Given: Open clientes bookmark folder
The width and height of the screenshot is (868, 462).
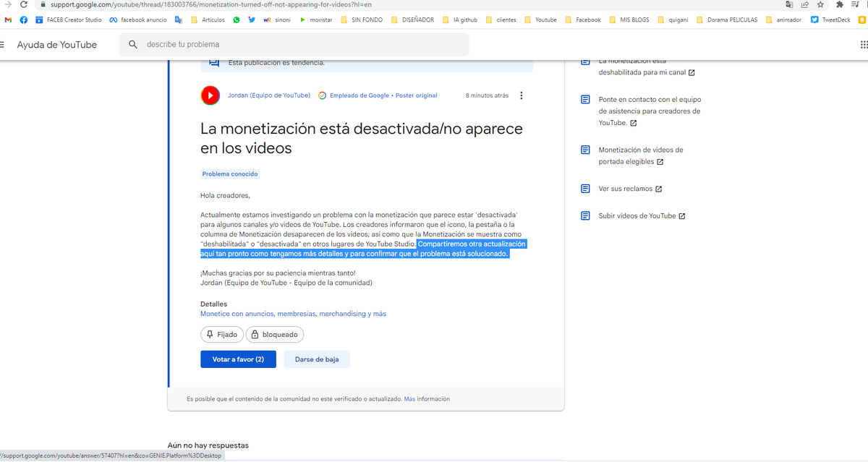Looking at the screenshot, I should [501, 20].
